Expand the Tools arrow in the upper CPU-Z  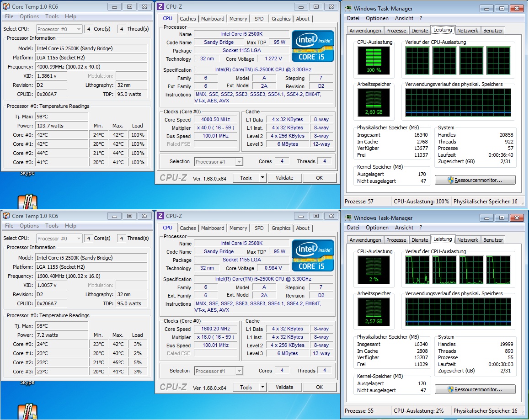coord(262,178)
